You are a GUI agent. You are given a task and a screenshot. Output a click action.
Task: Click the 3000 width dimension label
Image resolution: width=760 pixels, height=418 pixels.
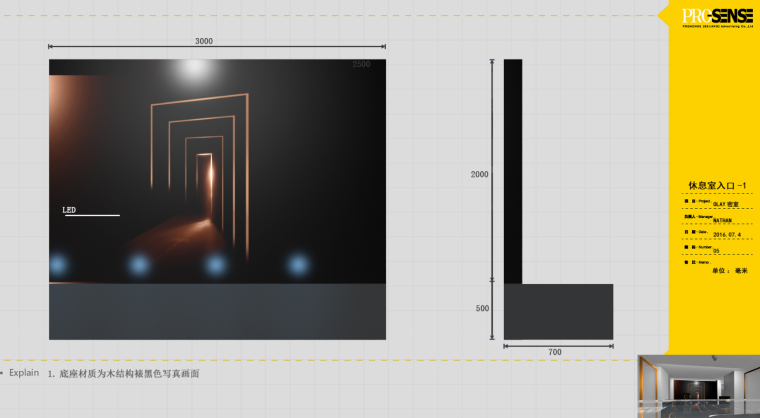[x=203, y=41]
